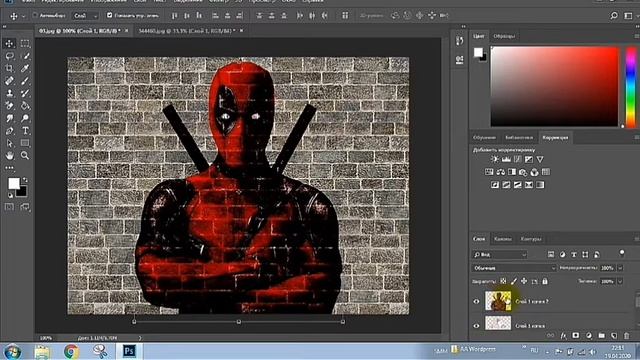Screen dimensions: 640x360
Task: Add an Invert adjustment
Action: pos(495,185)
